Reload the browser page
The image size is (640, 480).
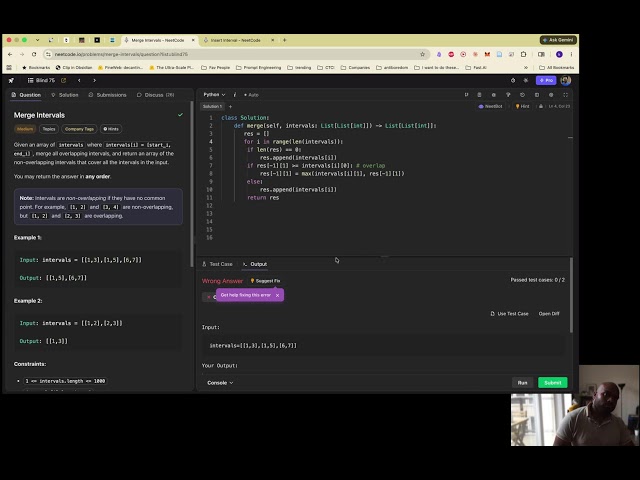pyautogui.click(x=34, y=54)
